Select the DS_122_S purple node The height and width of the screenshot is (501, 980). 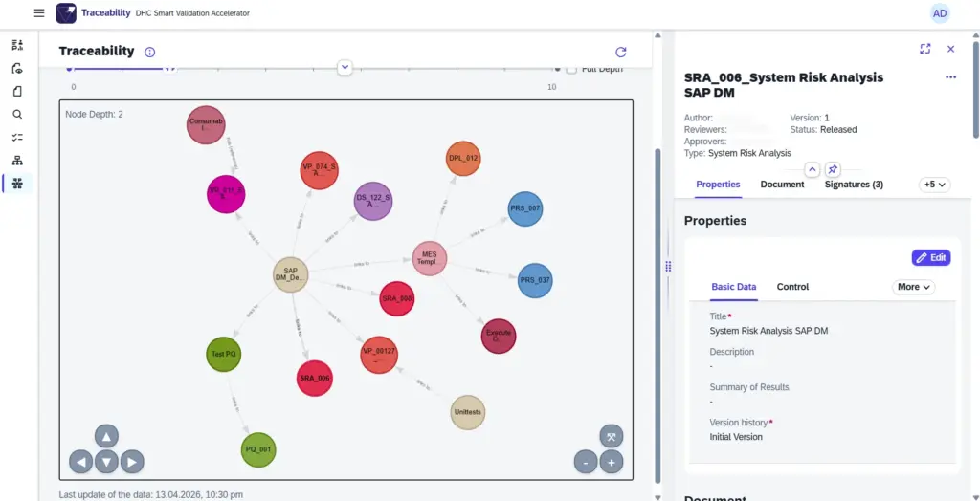tap(373, 201)
